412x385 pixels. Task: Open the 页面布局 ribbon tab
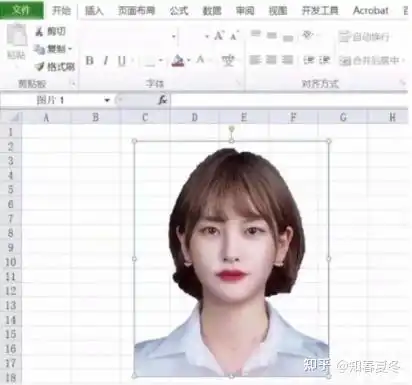pos(137,11)
